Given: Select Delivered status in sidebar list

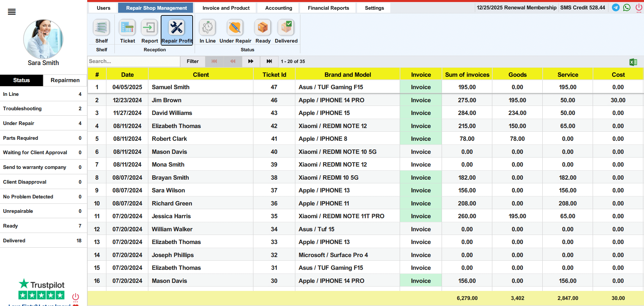Looking at the screenshot, I should tap(43, 241).
